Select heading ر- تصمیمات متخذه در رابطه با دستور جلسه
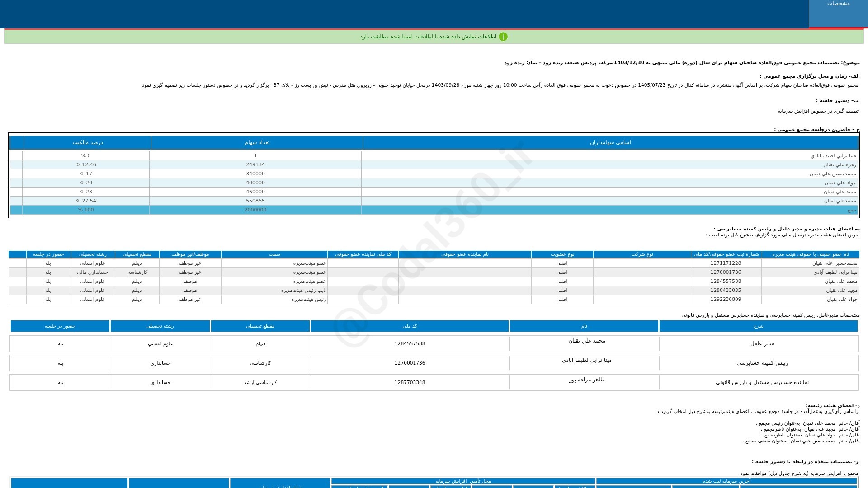 pos(805,462)
